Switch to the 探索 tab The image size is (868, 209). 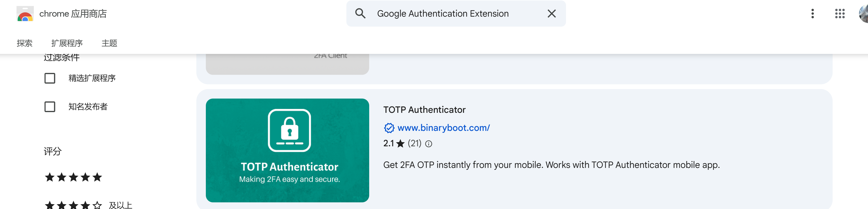pyautogui.click(x=25, y=43)
